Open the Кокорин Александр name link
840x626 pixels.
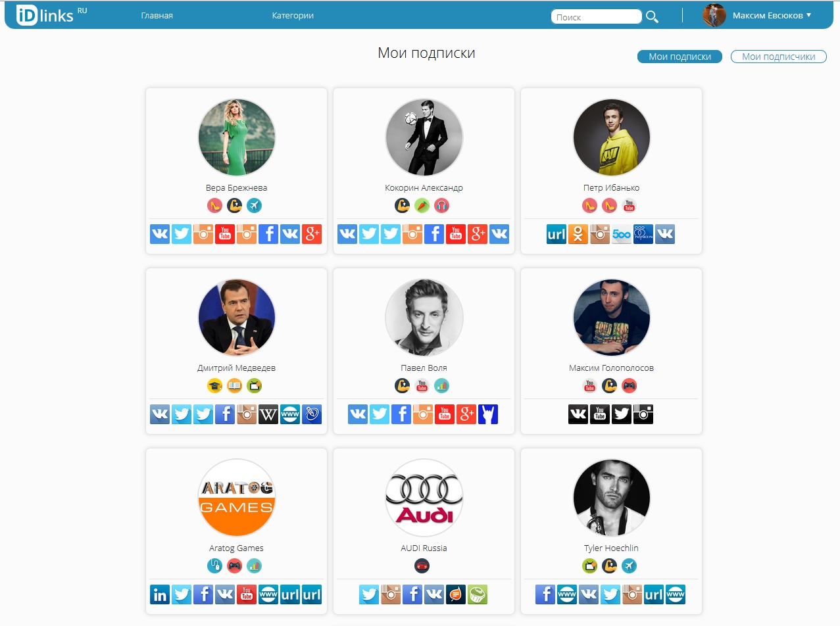click(424, 188)
